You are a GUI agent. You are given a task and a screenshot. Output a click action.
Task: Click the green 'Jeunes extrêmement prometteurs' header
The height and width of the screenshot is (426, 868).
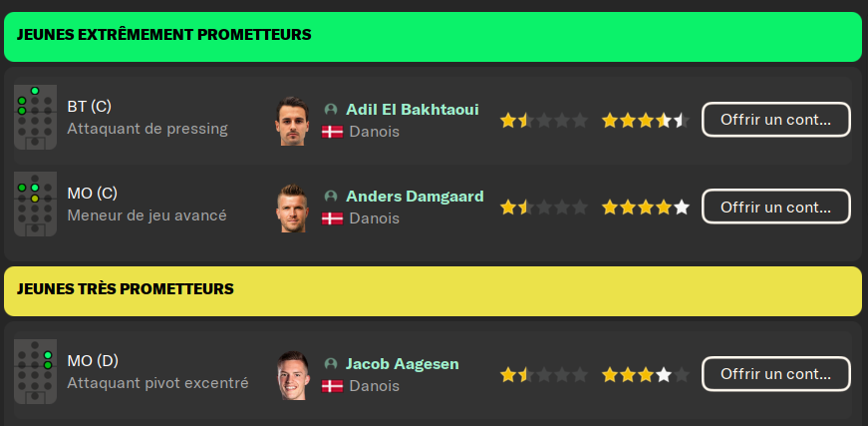tap(433, 36)
